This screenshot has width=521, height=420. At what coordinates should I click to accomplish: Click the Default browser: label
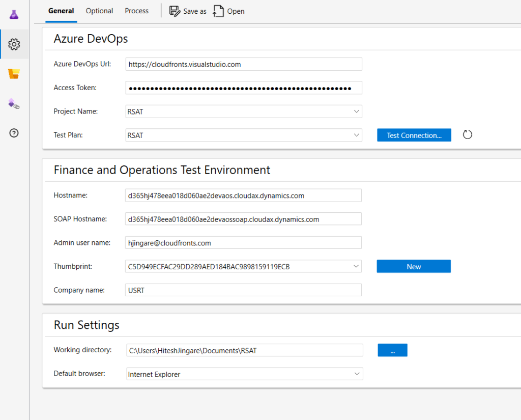[79, 374]
